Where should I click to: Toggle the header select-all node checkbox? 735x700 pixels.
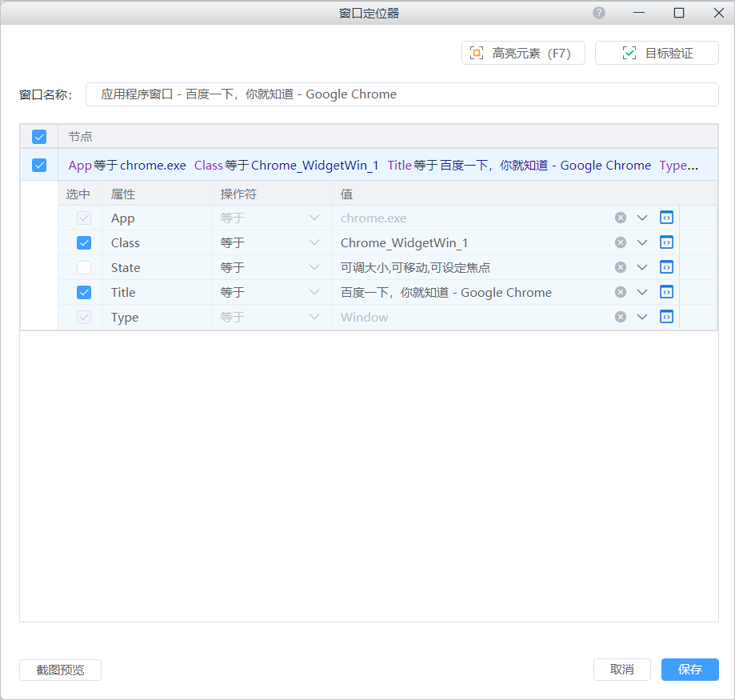39,137
